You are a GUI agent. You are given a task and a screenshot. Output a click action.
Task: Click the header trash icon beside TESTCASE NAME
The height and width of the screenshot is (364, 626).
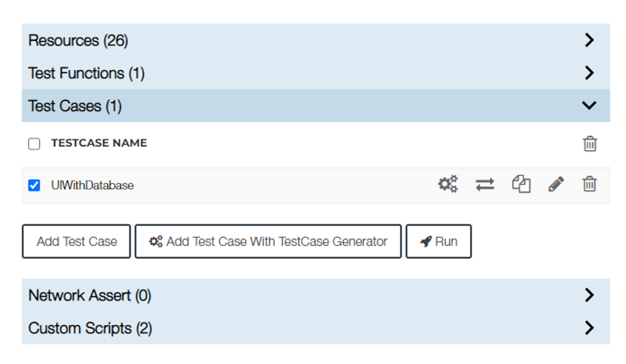(589, 144)
